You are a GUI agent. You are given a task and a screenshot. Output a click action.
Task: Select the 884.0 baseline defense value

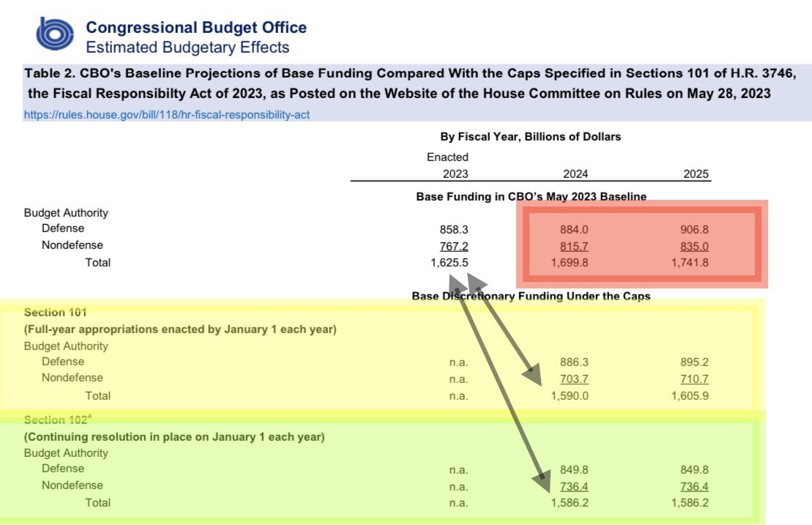[x=574, y=229]
